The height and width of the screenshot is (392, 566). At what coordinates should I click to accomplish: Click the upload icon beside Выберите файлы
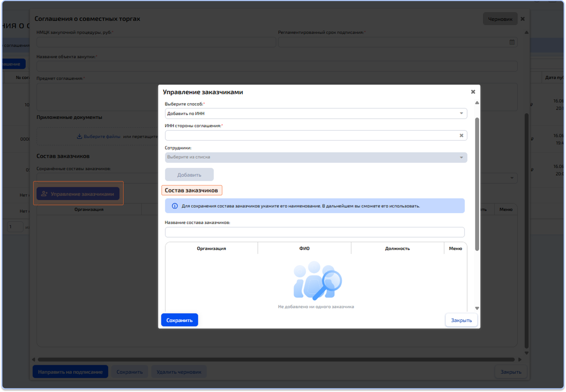pyautogui.click(x=79, y=136)
